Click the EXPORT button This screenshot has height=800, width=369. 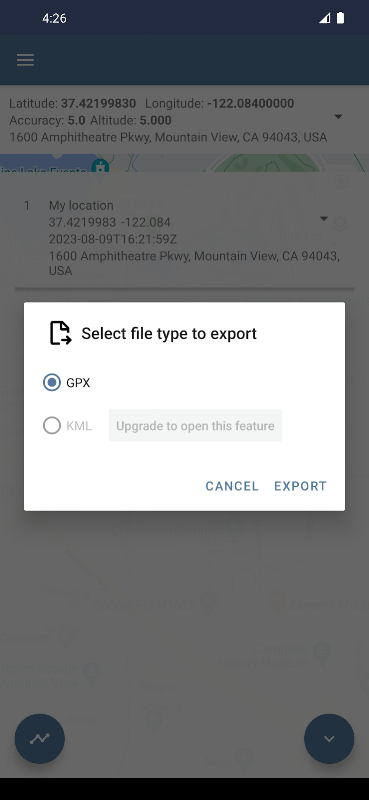point(300,486)
